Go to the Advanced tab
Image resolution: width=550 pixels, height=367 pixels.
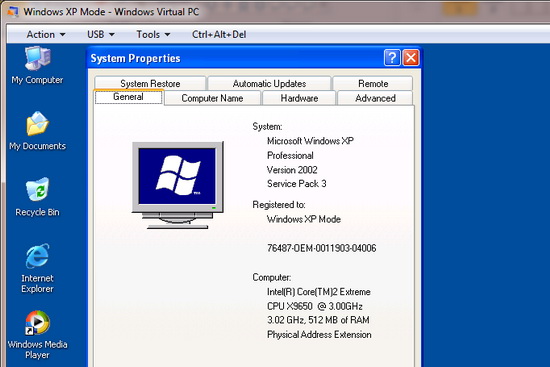(375, 98)
